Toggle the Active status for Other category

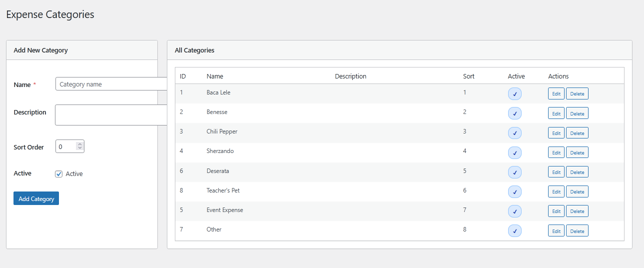pyautogui.click(x=514, y=231)
